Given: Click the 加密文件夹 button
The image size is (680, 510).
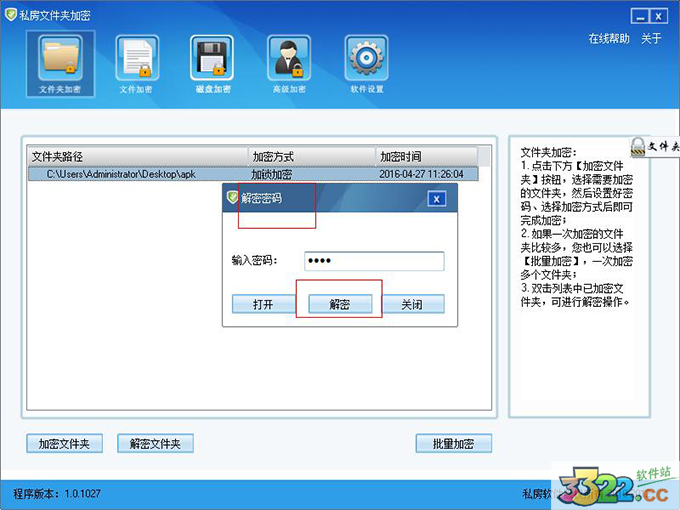Looking at the screenshot, I should tap(64, 444).
